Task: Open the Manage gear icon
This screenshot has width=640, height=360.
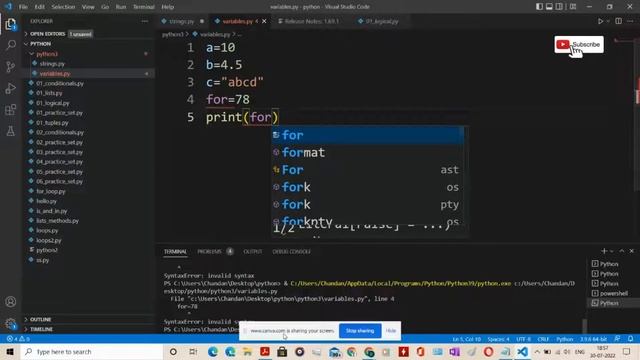Action: pyautogui.click(x=11, y=324)
